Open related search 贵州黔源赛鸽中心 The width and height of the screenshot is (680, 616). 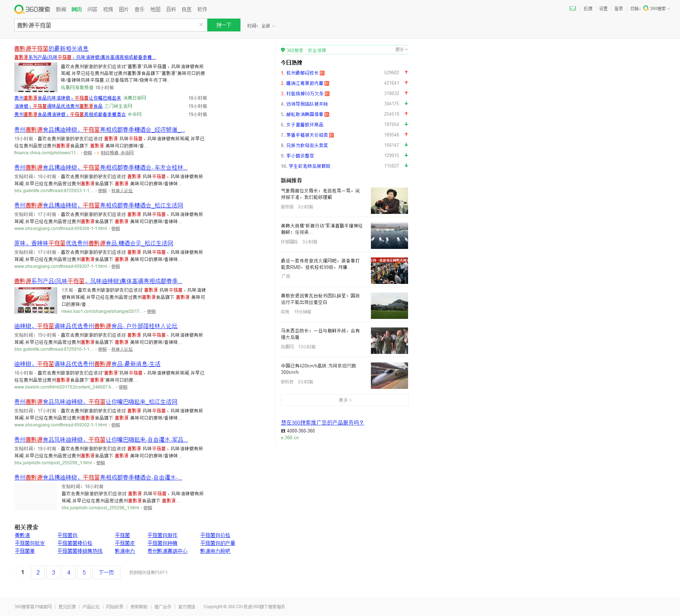[167, 551]
